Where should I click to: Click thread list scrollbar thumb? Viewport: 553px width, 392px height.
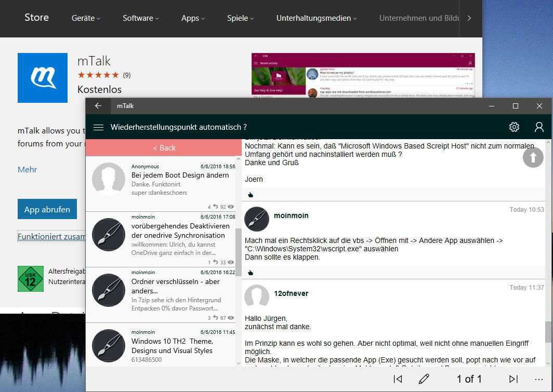pyautogui.click(x=239, y=252)
